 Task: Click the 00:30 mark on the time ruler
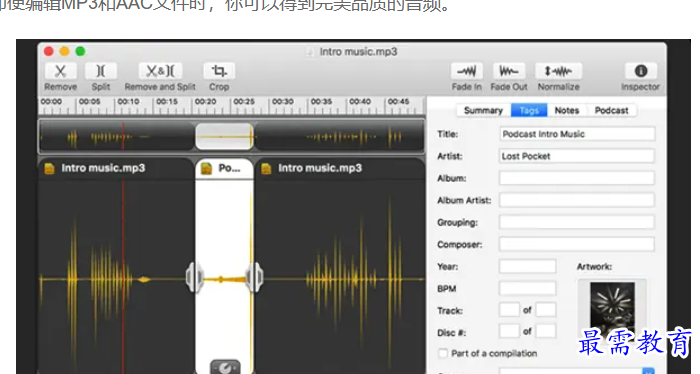coord(283,102)
